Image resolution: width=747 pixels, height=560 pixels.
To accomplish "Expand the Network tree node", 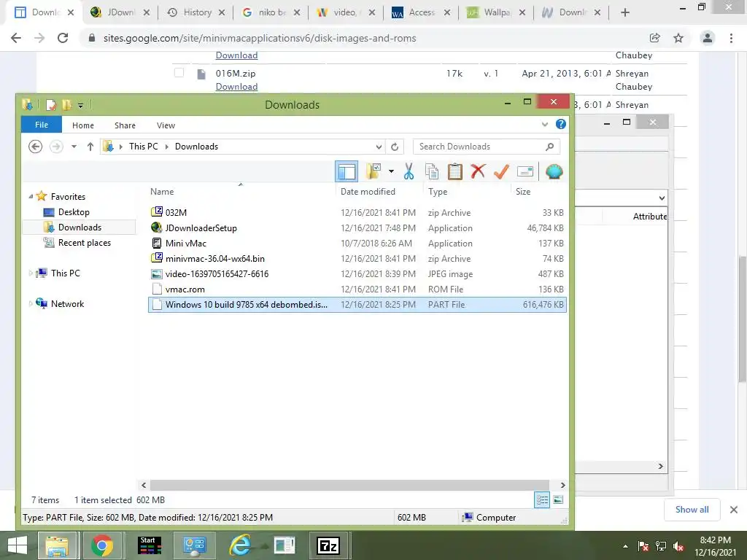I will [x=31, y=304].
